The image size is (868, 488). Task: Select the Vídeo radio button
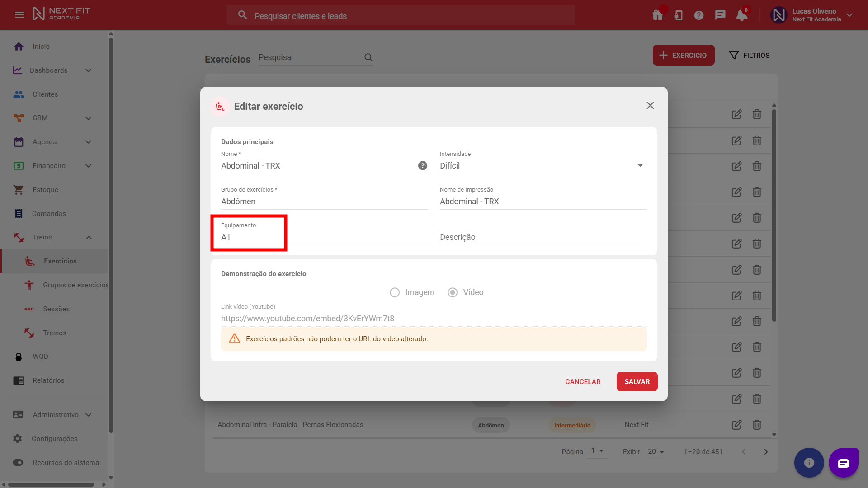[x=453, y=292]
